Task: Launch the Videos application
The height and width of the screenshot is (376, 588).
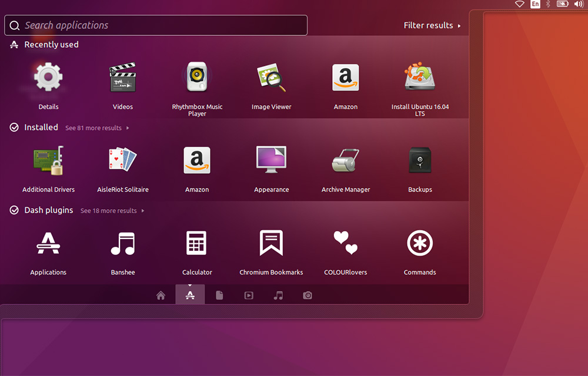Action: (123, 78)
